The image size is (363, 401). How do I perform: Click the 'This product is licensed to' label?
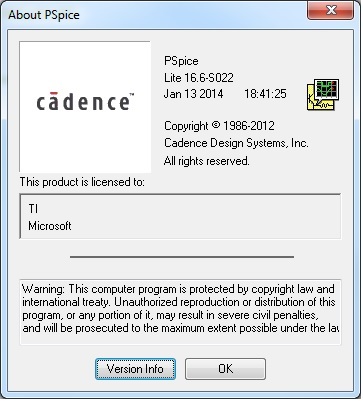tap(82, 182)
